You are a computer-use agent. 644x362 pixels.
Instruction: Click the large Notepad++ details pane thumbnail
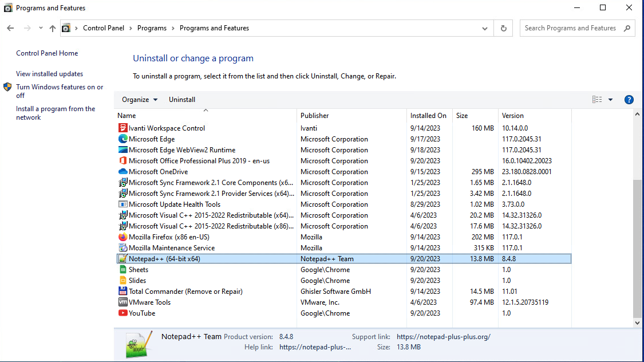(139, 344)
